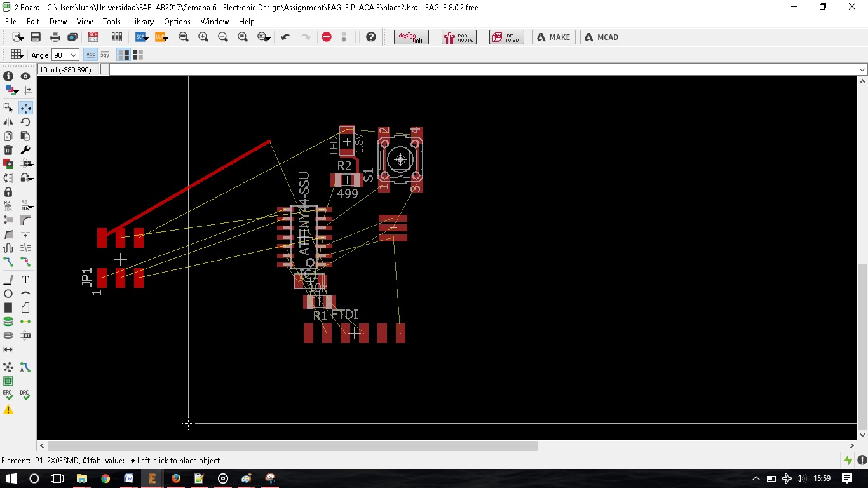The height and width of the screenshot is (488, 868).
Task: Launch the Autorouter tool
Action: [x=25, y=367]
